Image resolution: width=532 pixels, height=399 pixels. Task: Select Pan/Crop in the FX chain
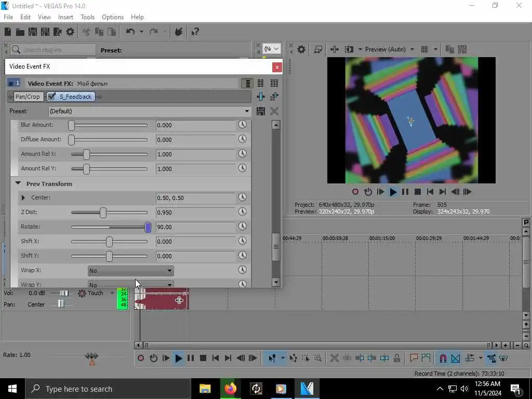click(28, 97)
